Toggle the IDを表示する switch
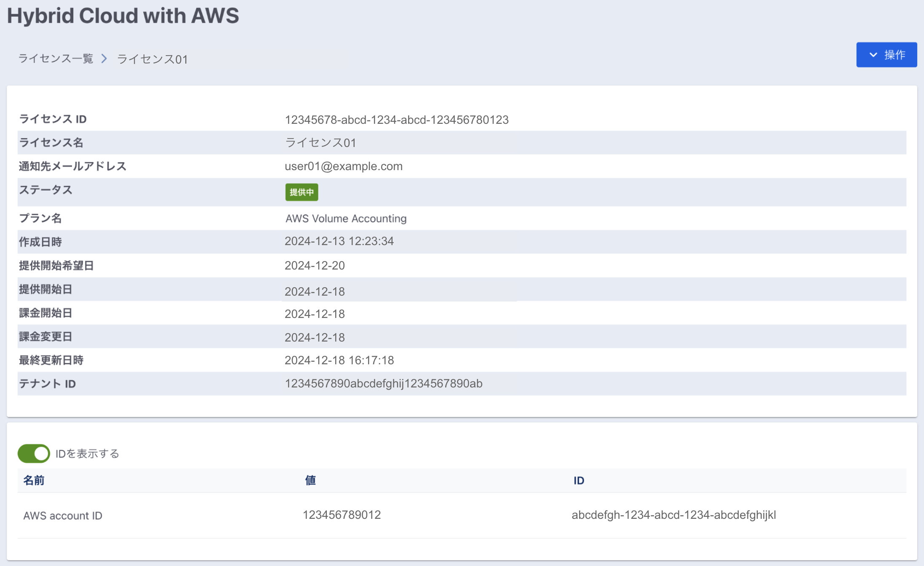The height and width of the screenshot is (566, 924). click(x=34, y=454)
